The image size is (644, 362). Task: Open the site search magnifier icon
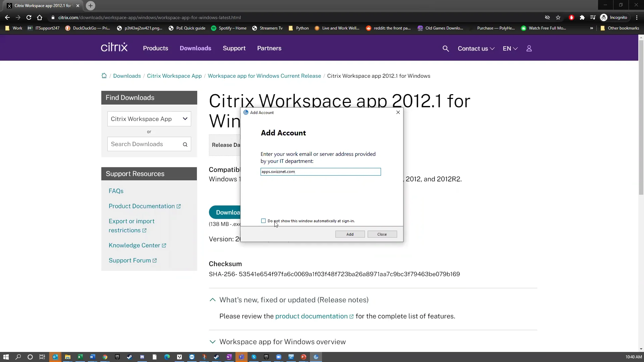[445, 49]
